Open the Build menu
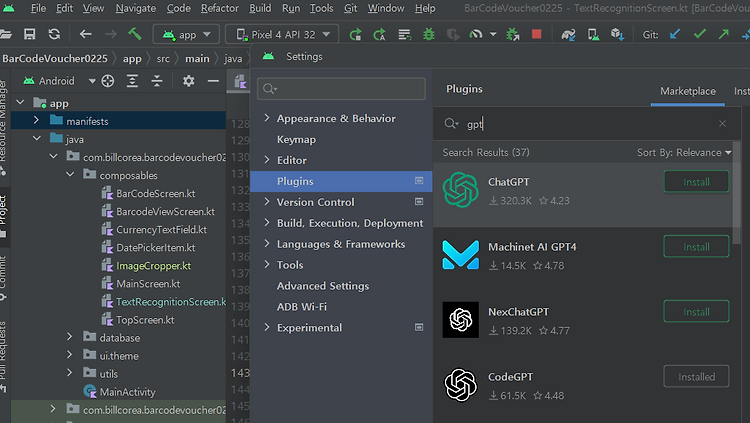 pyautogui.click(x=260, y=8)
